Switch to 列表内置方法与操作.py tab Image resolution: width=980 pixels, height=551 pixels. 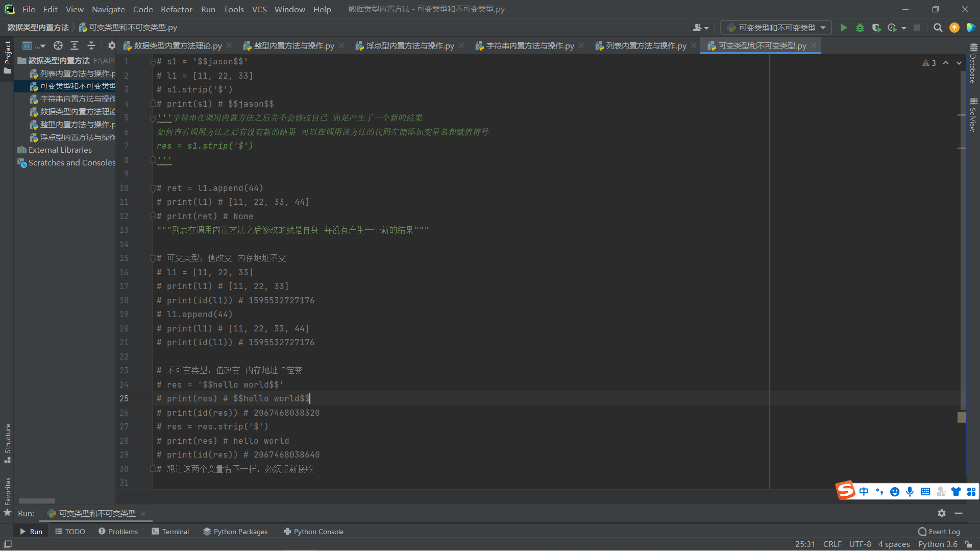coord(646,46)
